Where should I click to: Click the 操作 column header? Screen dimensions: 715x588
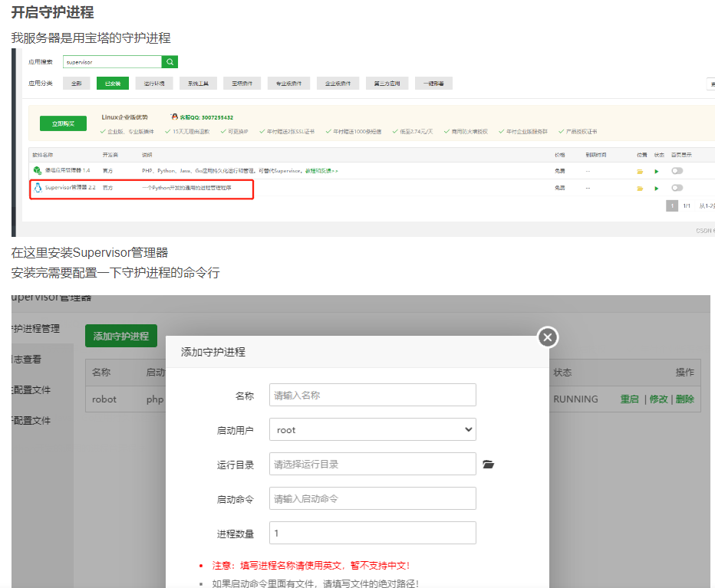pos(685,373)
